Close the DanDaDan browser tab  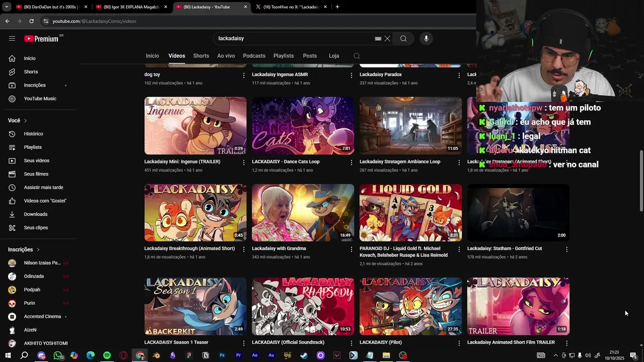pos(86,7)
